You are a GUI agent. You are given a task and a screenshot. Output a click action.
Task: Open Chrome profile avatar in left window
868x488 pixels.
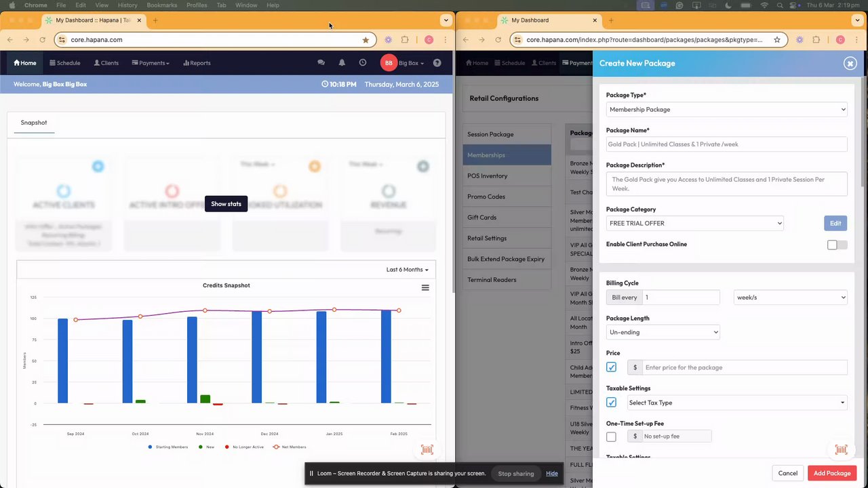tap(429, 40)
